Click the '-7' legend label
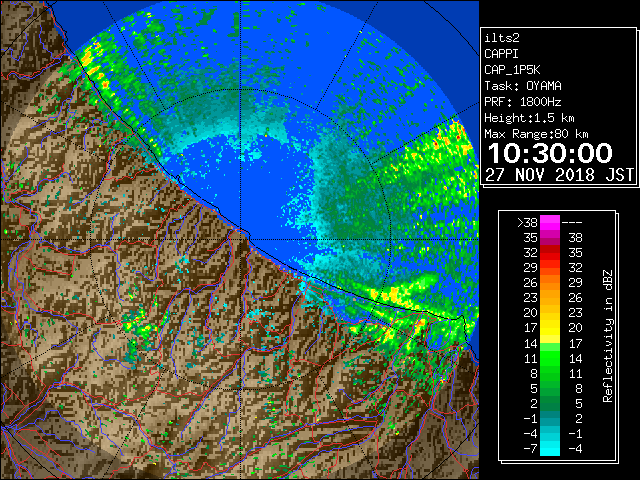Image resolution: width=640 pixels, height=480 pixels. pos(530,448)
